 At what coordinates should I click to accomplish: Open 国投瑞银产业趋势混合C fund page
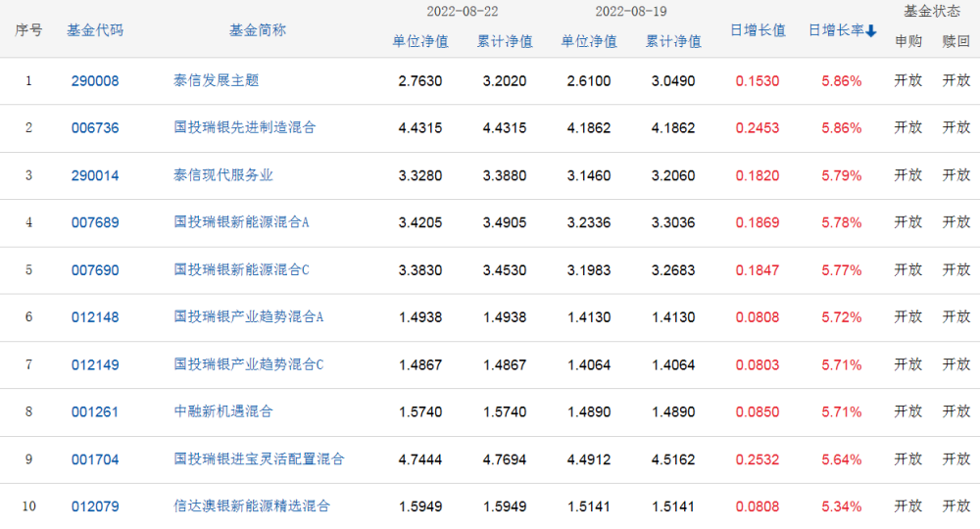249,364
